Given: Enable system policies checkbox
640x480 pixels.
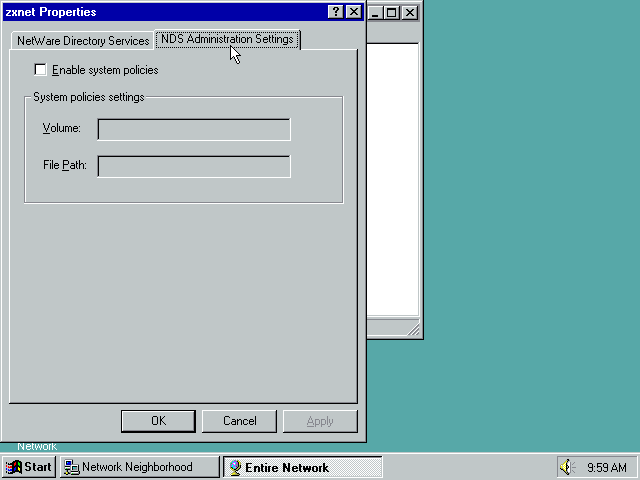Looking at the screenshot, I should [x=40, y=70].
